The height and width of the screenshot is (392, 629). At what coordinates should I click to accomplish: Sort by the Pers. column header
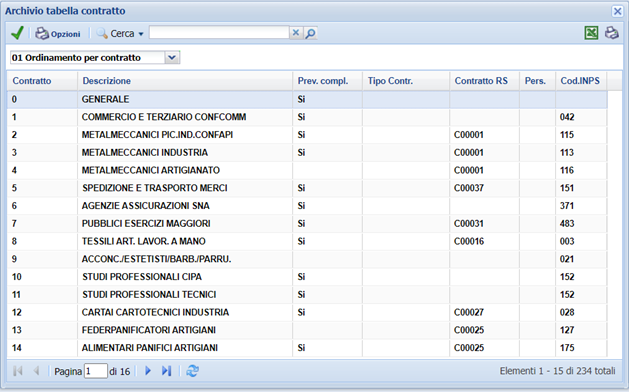tap(538, 81)
